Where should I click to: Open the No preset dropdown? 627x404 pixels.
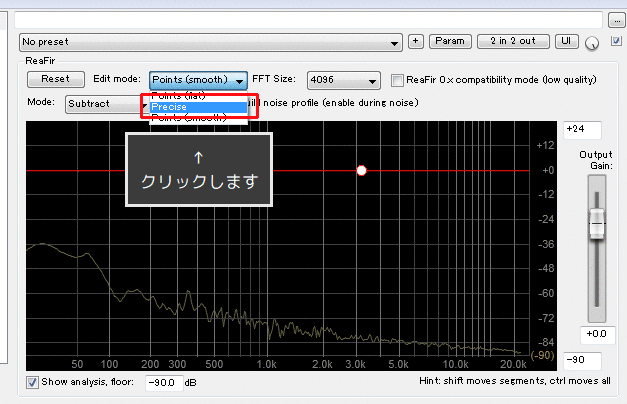(211, 43)
